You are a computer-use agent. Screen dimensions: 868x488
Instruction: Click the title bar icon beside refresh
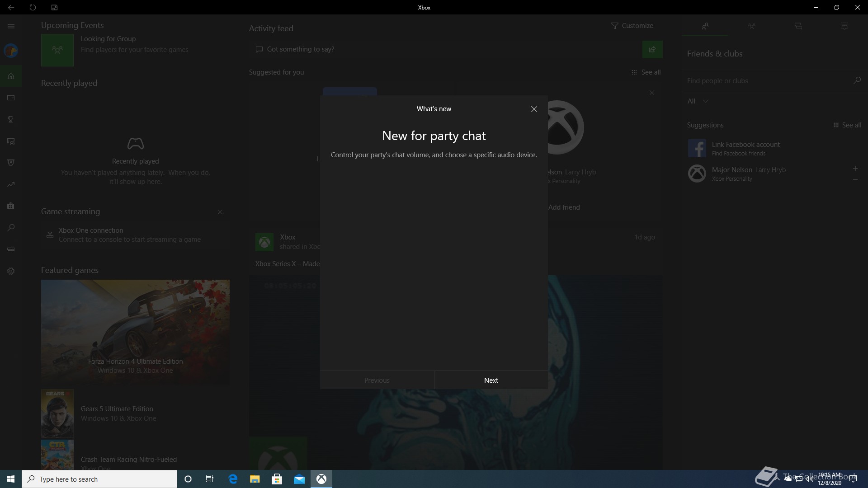(54, 7)
